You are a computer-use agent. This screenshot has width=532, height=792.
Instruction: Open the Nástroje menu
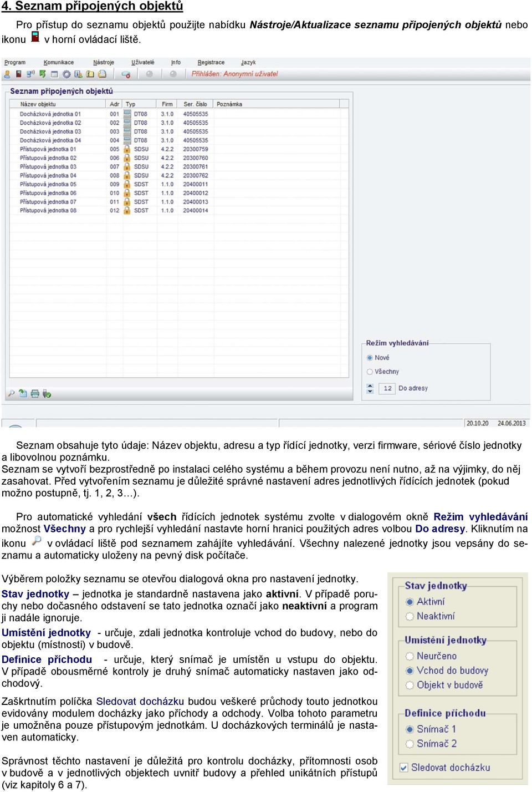point(104,62)
